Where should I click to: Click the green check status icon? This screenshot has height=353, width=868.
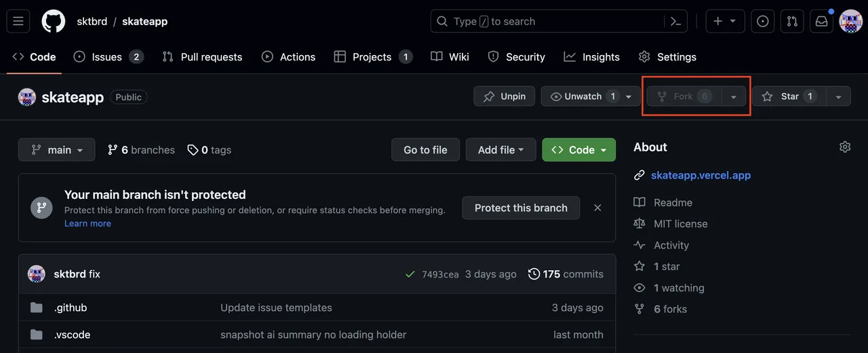(x=410, y=274)
